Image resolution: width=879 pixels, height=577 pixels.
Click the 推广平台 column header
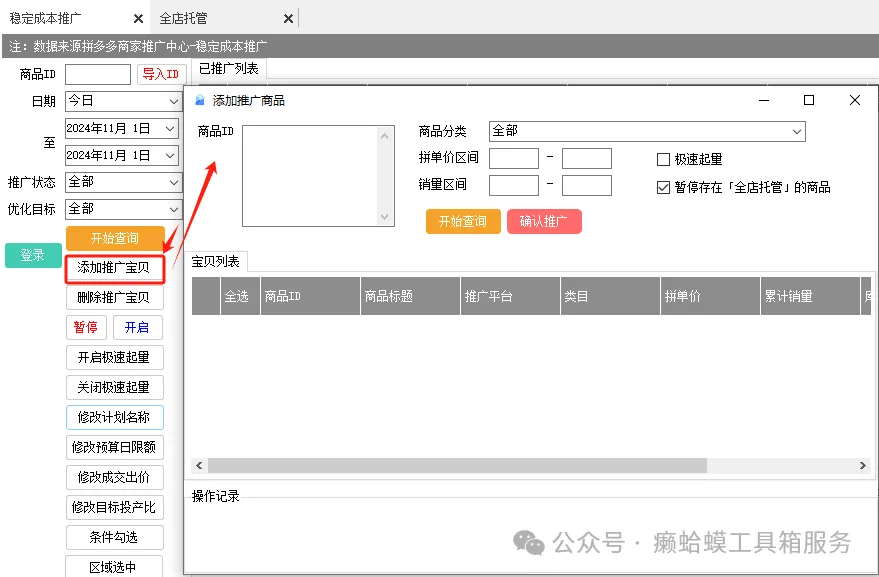point(510,296)
